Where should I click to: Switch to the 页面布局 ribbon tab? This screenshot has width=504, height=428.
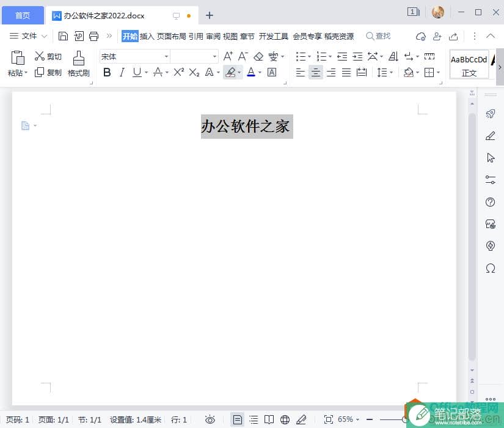click(x=171, y=36)
